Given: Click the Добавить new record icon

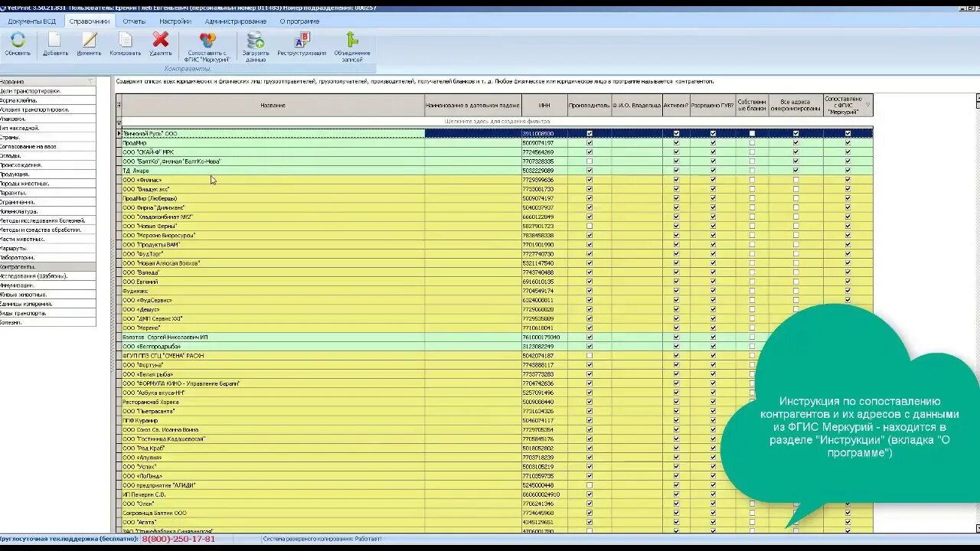Looking at the screenshot, I should (x=55, y=40).
